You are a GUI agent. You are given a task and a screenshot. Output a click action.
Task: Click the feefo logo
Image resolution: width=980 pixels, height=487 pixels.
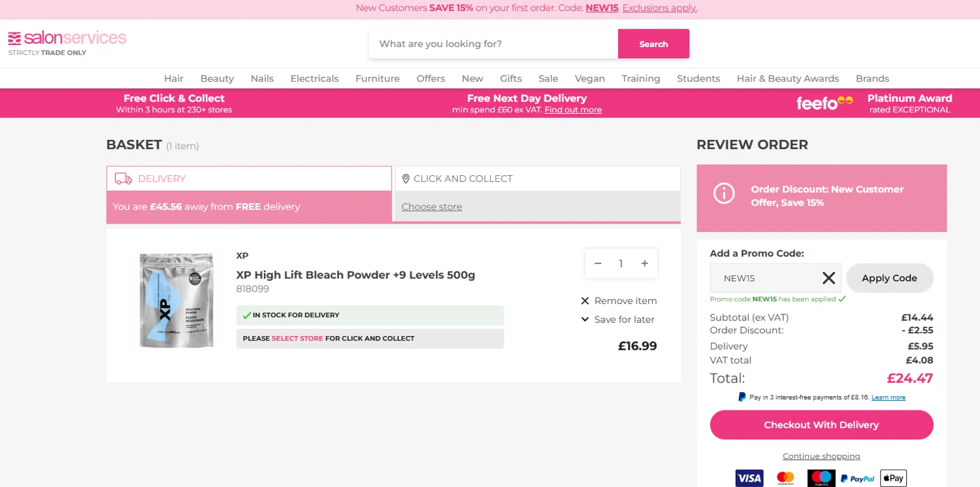825,103
